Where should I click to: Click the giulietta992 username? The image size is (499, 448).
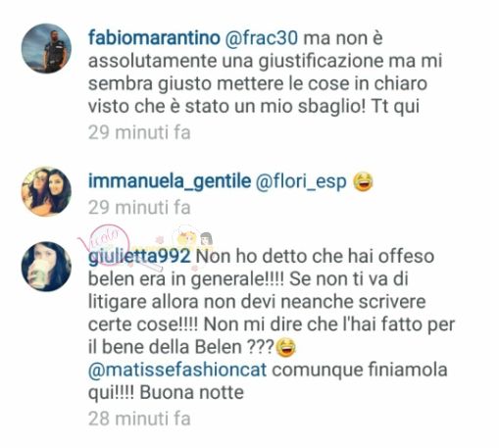pyautogui.click(x=139, y=257)
